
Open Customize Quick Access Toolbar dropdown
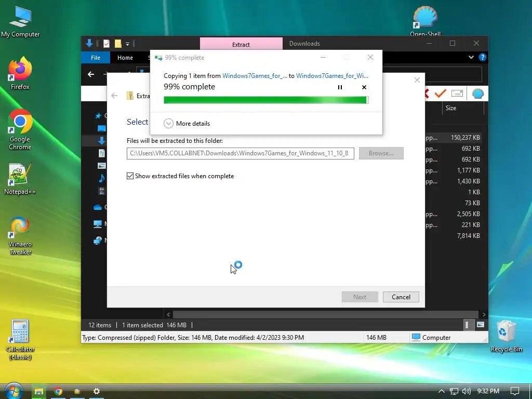128,44
